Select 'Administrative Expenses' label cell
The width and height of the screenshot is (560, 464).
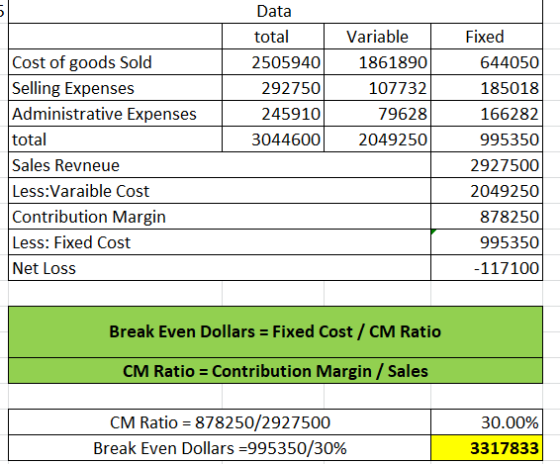(x=115, y=114)
